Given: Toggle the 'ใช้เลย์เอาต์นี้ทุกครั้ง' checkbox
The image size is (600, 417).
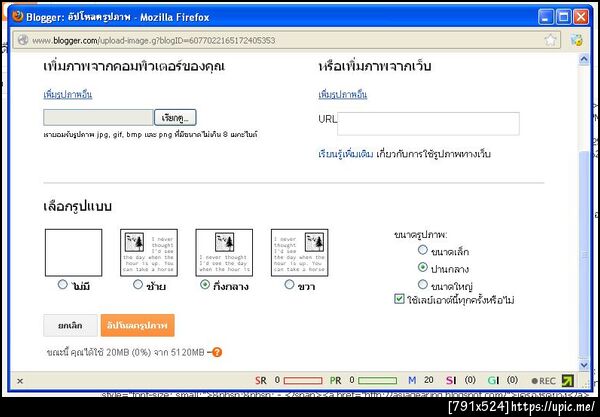Looking at the screenshot, I should coord(399,299).
